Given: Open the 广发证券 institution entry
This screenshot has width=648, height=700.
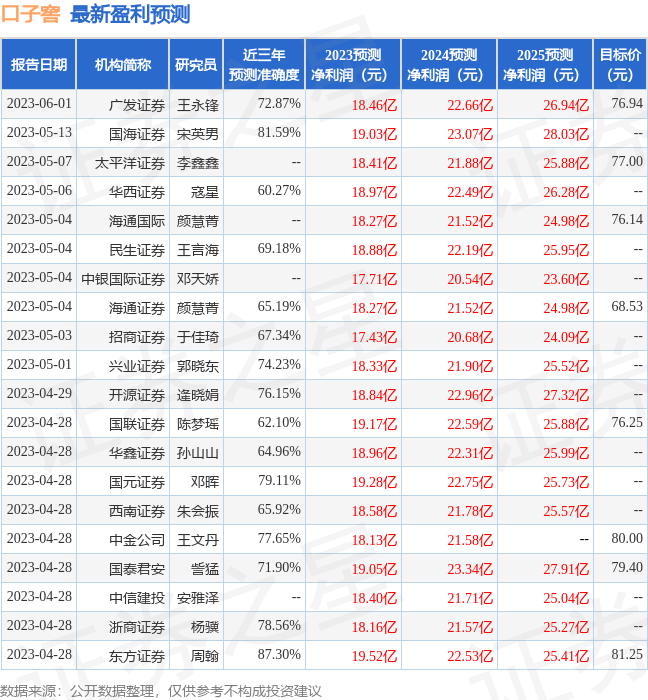Looking at the screenshot, I should click(x=137, y=104).
